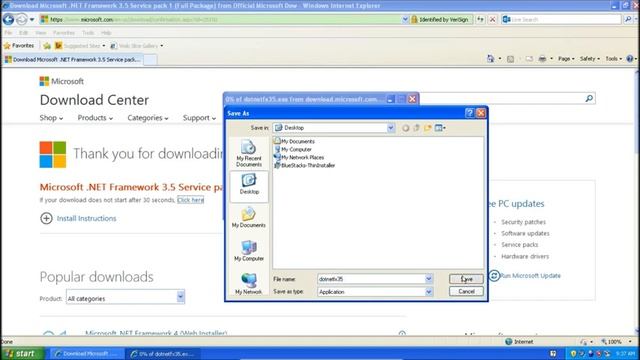Open a new blank browser tab
Screen dimensions: 640x360
150,60
